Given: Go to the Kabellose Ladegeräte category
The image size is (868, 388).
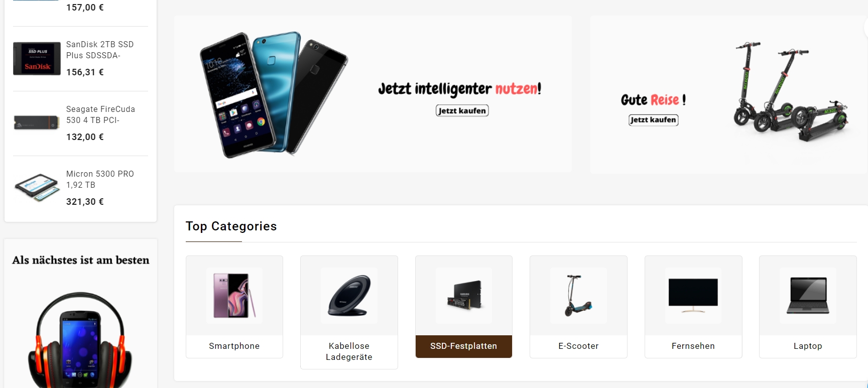Looking at the screenshot, I should pos(349,351).
